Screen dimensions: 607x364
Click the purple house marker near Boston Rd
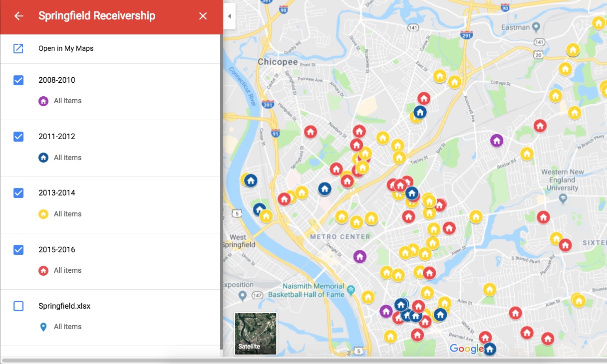coord(496,141)
